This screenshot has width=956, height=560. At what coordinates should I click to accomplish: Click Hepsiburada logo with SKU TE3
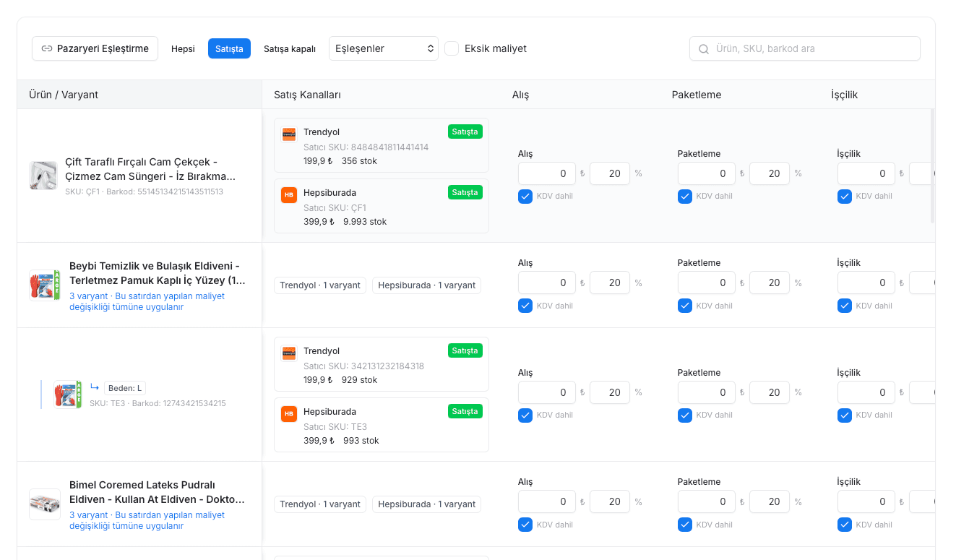tap(289, 414)
